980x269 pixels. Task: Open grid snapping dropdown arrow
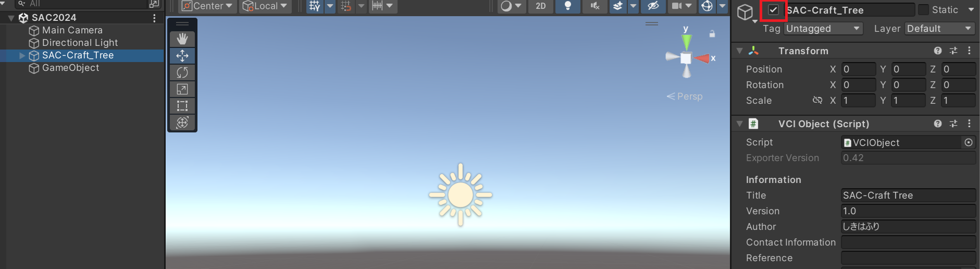tap(361, 6)
